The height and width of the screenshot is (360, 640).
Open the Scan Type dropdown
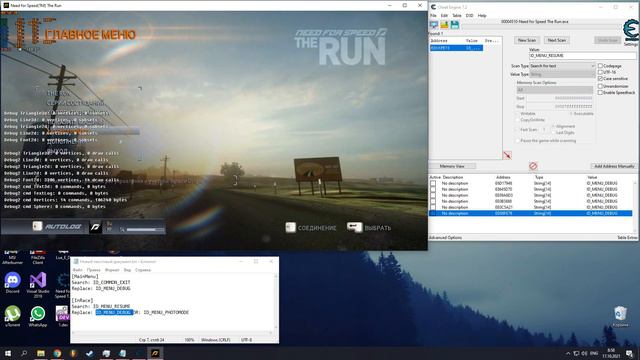tap(562, 66)
